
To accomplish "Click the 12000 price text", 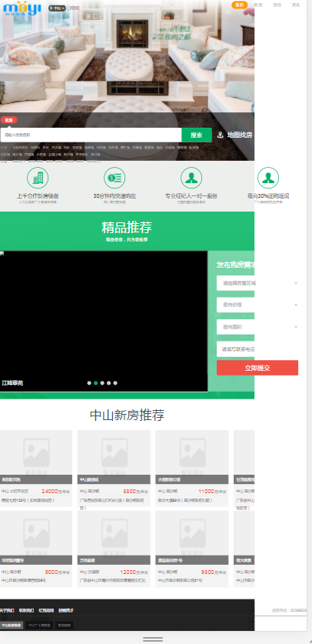I will click(x=128, y=572).
